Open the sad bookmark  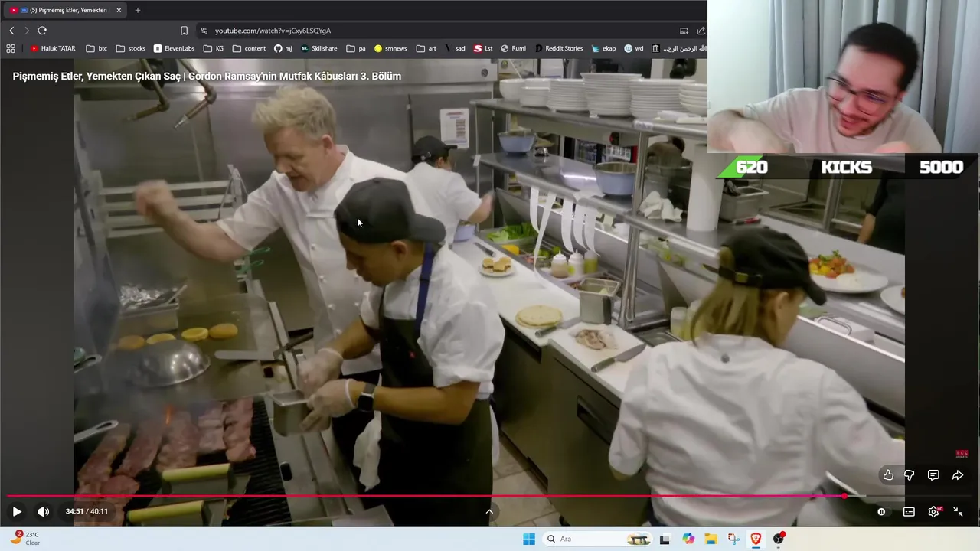pos(455,48)
